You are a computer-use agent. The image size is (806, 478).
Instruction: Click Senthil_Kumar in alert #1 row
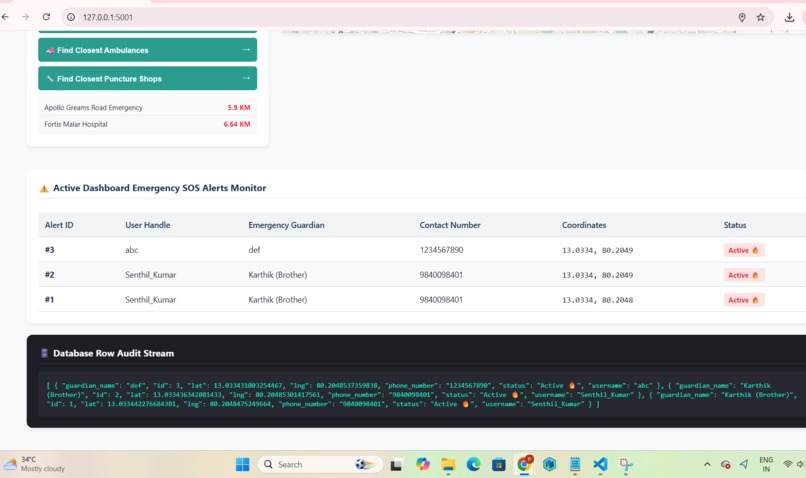pyautogui.click(x=151, y=300)
